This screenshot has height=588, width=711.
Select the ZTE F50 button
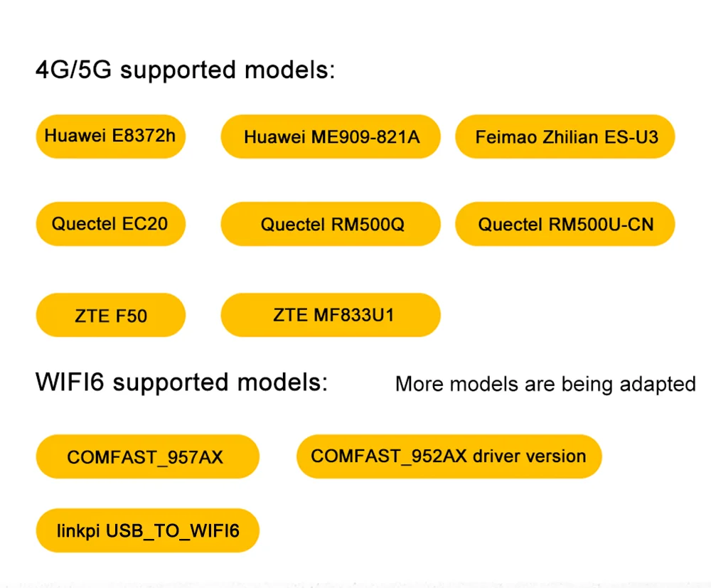pos(110,314)
